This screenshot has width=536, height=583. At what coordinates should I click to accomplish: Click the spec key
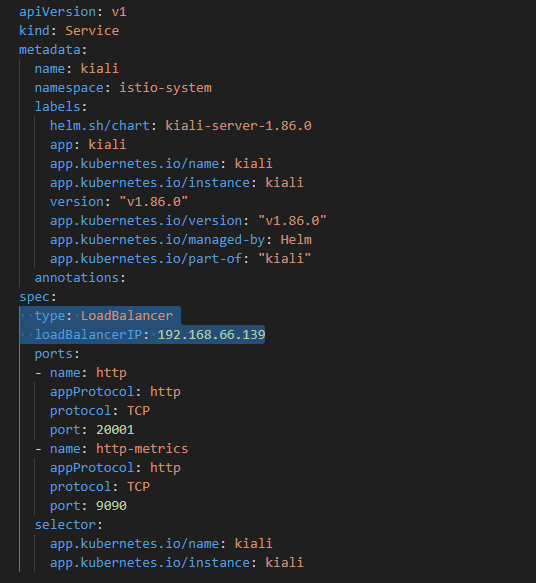click(x=38, y=297)
